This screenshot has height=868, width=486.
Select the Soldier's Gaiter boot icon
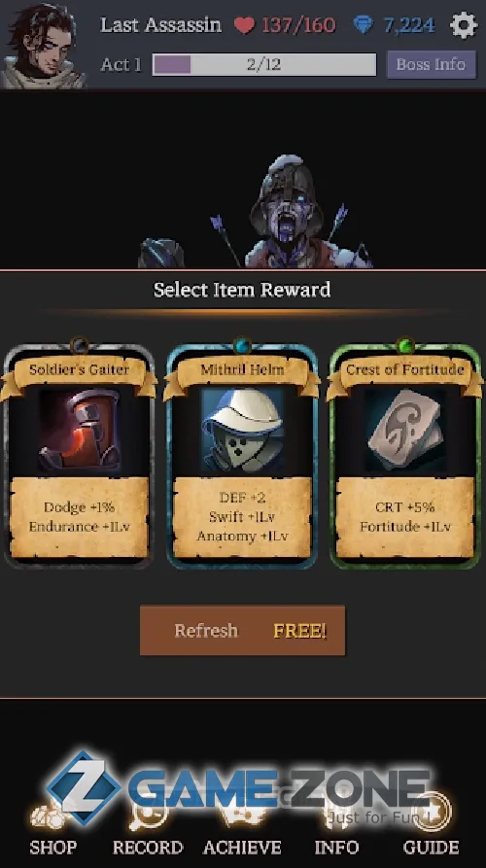tap(79, 431)
